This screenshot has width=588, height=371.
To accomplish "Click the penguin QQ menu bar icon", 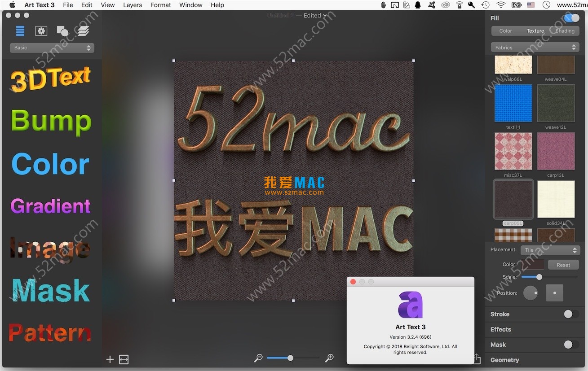I will tap(419, 5).
